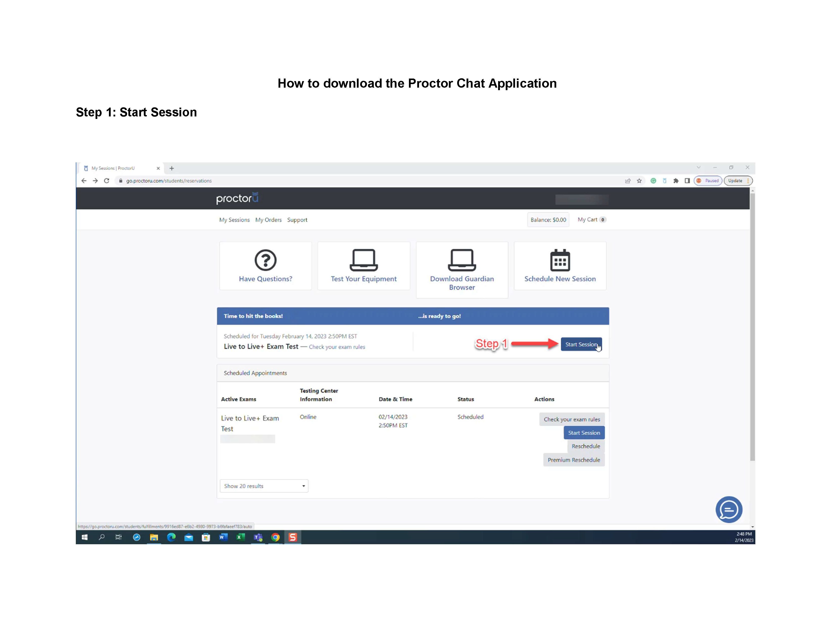Click the taskbar search magnifier
The height and width of the screenshot is (644, 834).
[x=102, y=537]
